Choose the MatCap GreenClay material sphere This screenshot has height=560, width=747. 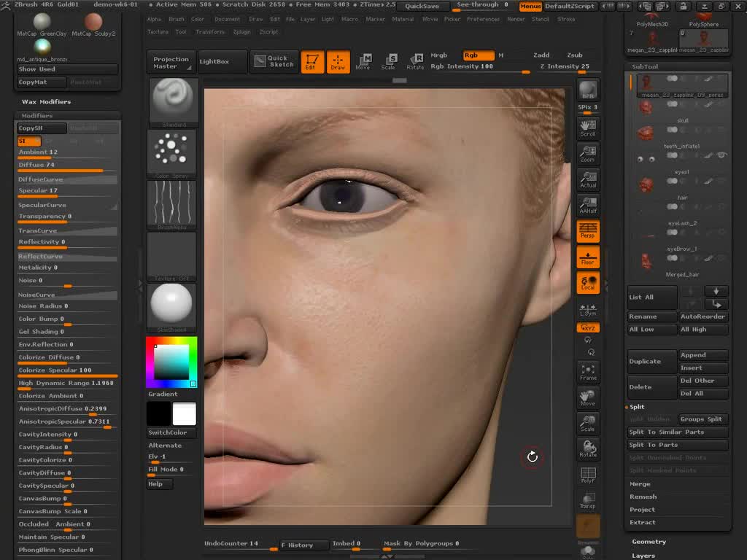(x=42, y=25)
